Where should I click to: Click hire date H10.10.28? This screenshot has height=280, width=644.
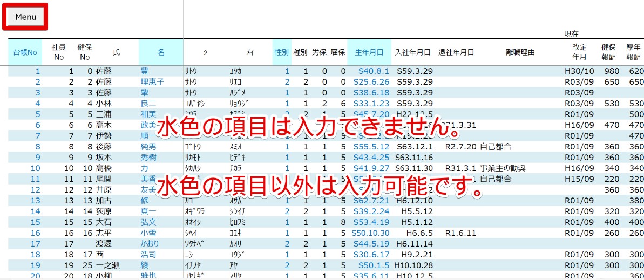[413, 265]
